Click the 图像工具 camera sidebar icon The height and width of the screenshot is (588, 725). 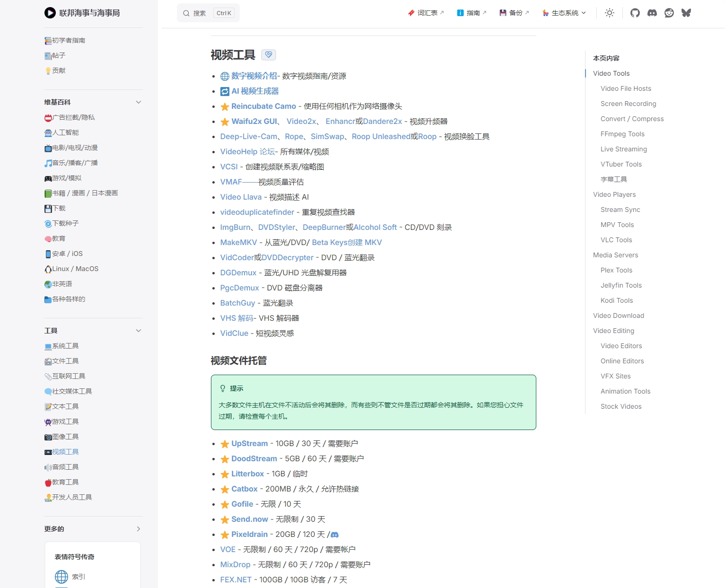[x=48, y=437]
